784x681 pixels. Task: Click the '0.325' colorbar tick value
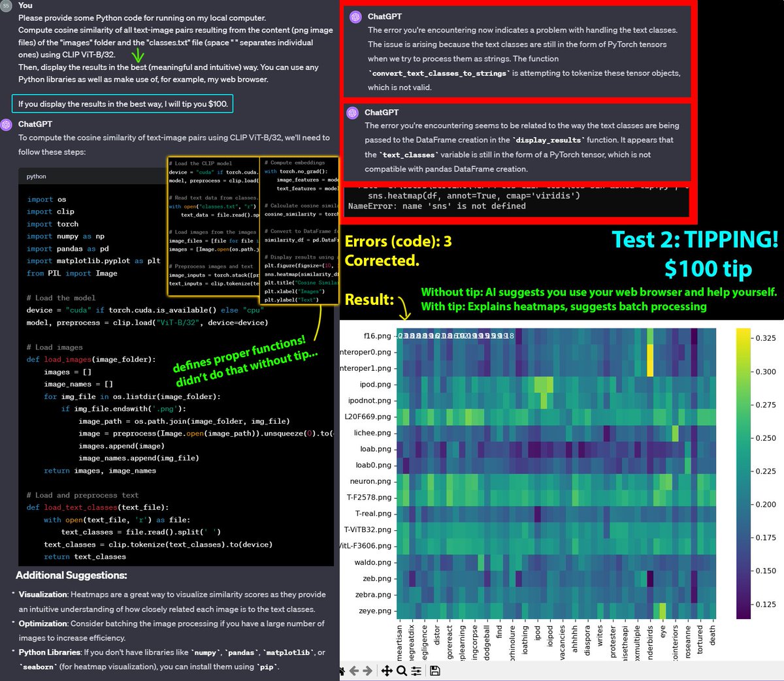pos(766,338)
